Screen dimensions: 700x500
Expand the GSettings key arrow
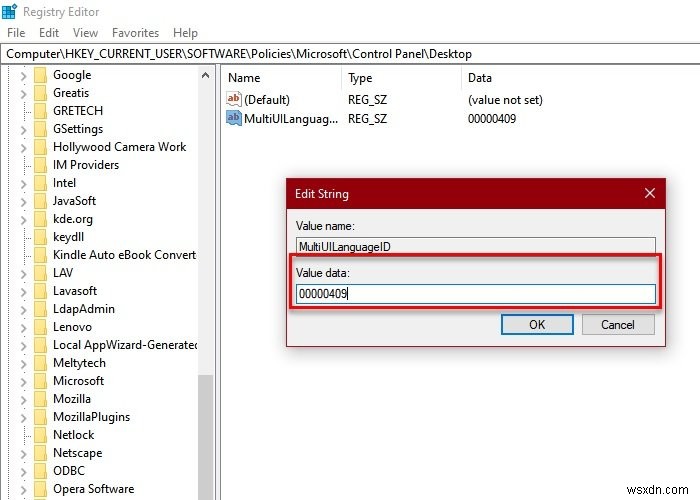tap(24, 130)
